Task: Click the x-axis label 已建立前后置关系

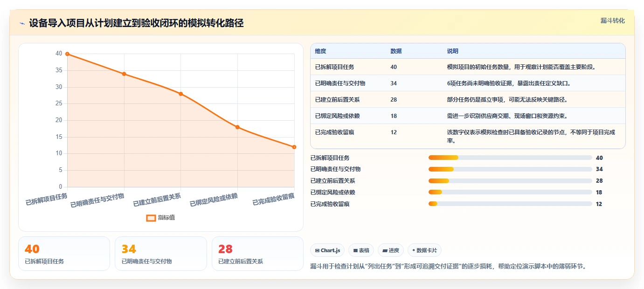Action: click(x=157, y=200)
